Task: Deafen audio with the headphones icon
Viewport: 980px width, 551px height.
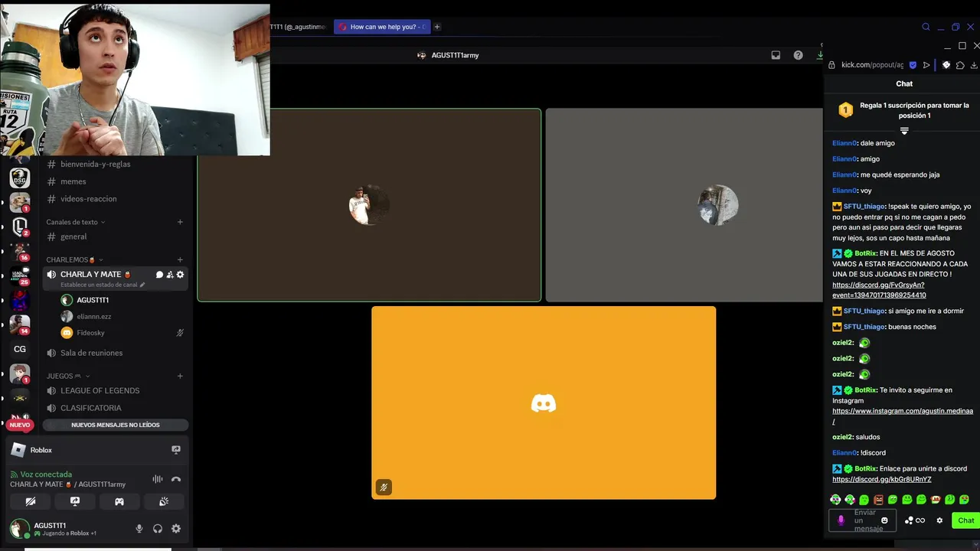Action: 158,528
